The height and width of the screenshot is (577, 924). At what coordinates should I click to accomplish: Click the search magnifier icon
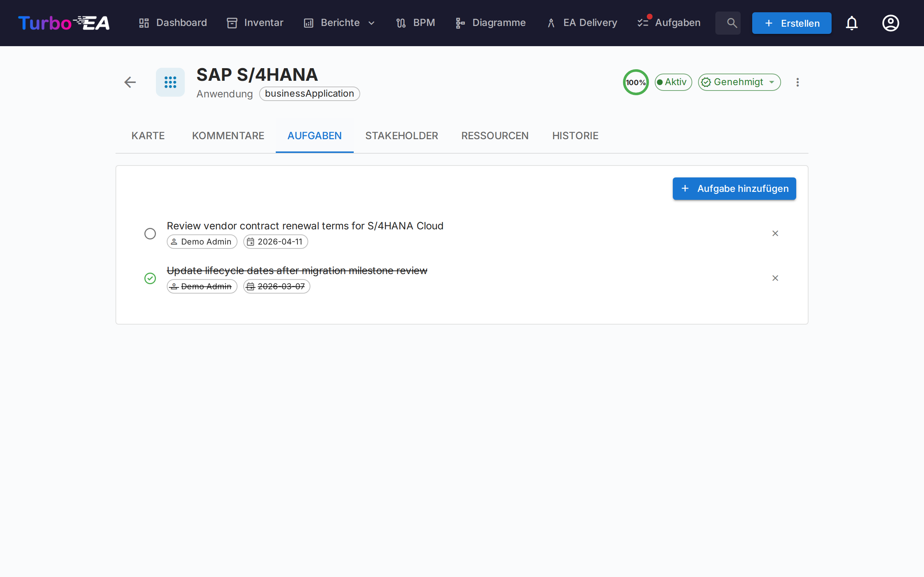731,23
